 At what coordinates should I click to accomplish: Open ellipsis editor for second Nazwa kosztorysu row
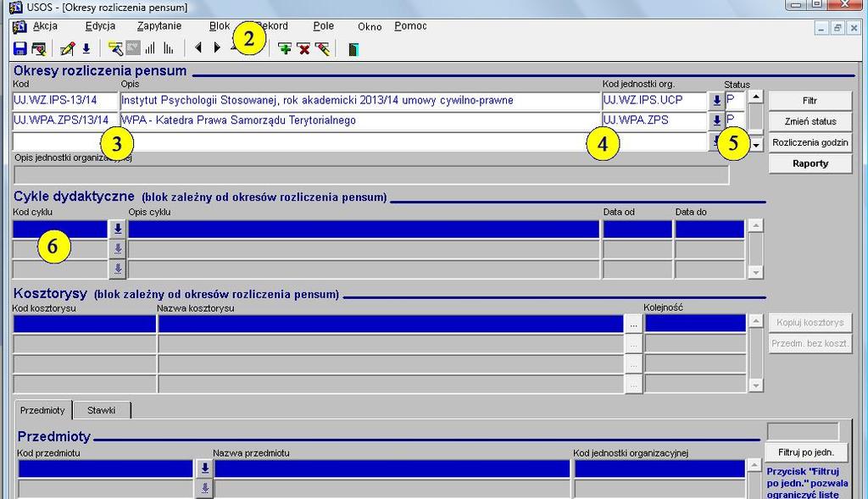(633, 344)
